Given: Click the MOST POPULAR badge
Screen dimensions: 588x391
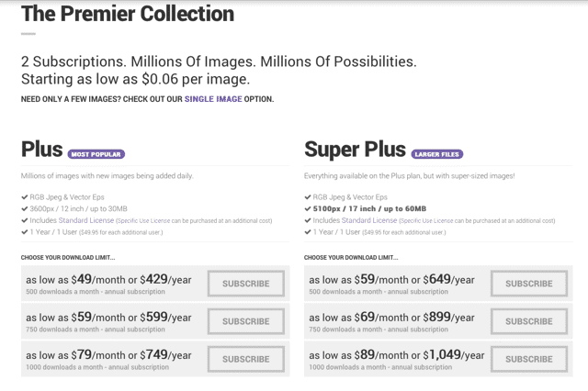Looking at the screenshot, I should (96, 154).
